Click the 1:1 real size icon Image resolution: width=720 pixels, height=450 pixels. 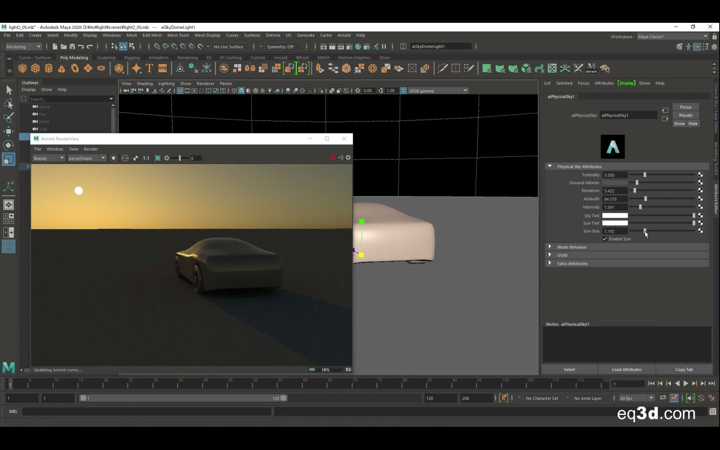[x=146, y=158]
